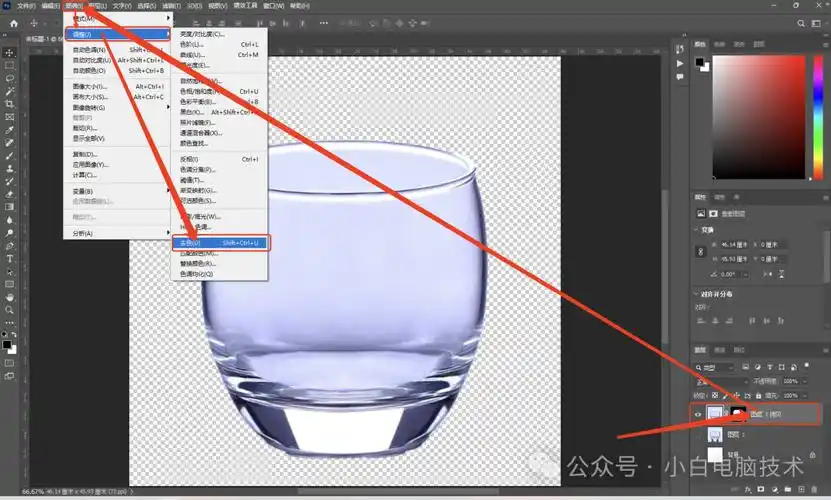
Task: Click the foreground color swatch in Color panel
Action: tap(700, 62)
